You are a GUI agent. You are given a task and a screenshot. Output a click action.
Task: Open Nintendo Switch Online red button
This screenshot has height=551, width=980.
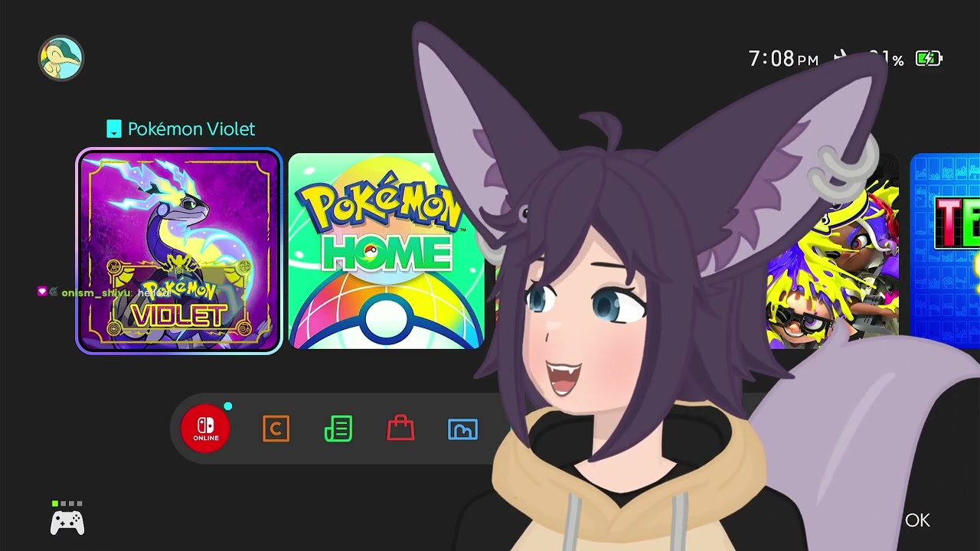click(x=205, y=429)
